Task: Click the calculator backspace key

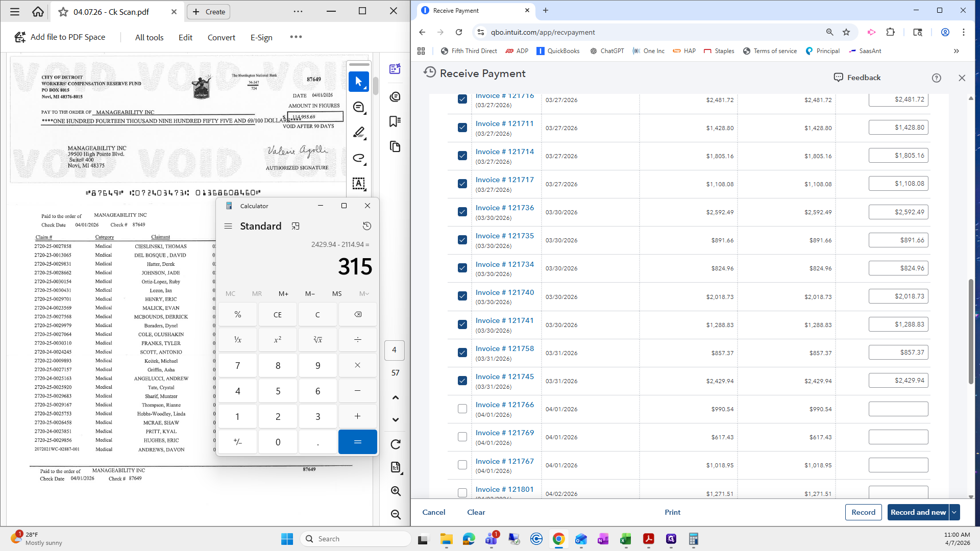Action: (357, 314)
